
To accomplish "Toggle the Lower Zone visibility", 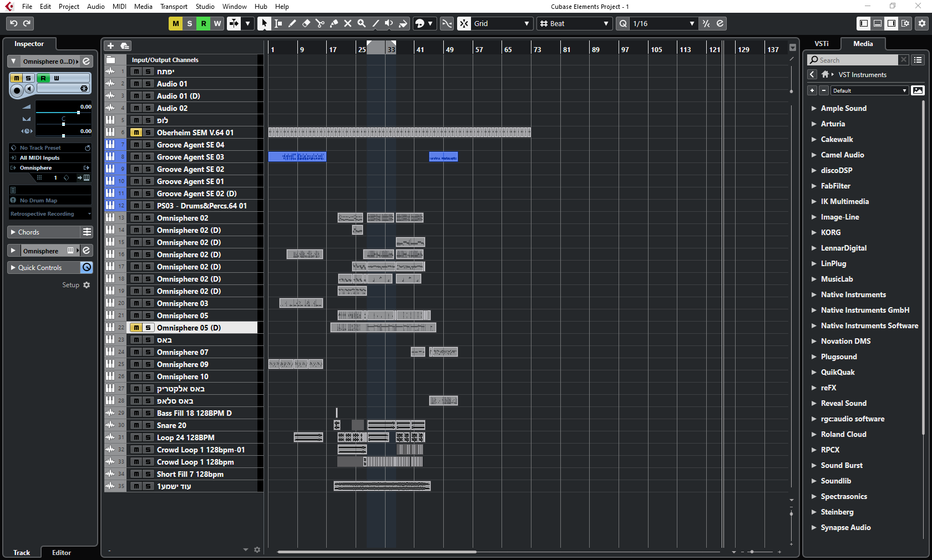I will click(x=878, y=23).
